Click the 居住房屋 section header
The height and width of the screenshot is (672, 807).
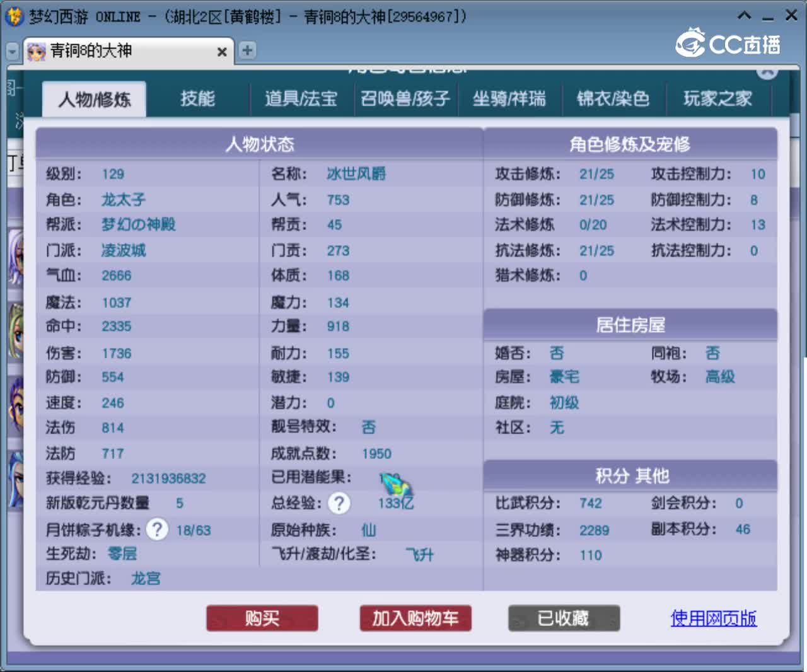click(630, 325)
